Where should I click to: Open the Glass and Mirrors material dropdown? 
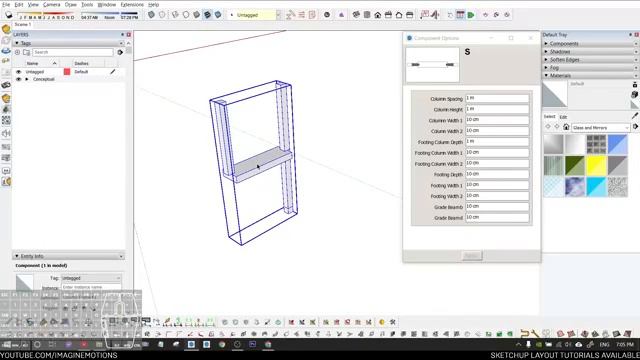(x=601, y=128)
